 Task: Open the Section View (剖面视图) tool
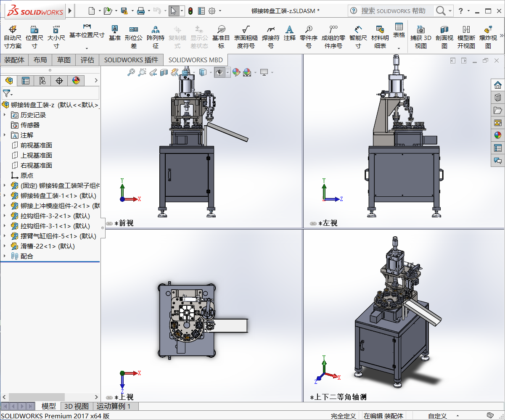point(444,37)
